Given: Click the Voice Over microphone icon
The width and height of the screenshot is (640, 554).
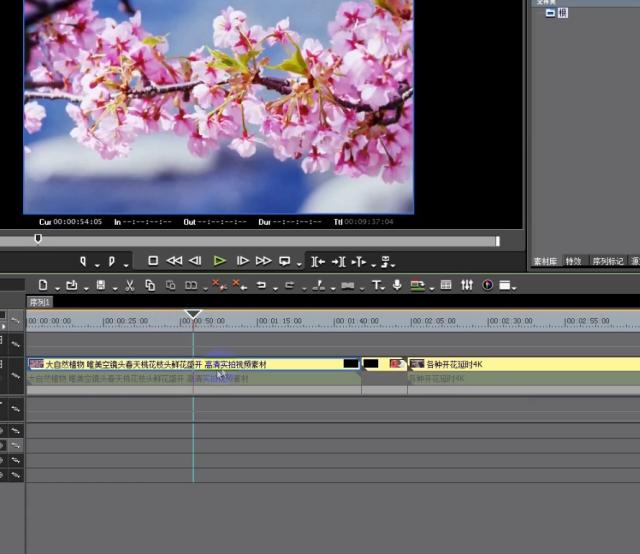Looking at the screenshot, I should pyautogui.click(x=397, y=285).
